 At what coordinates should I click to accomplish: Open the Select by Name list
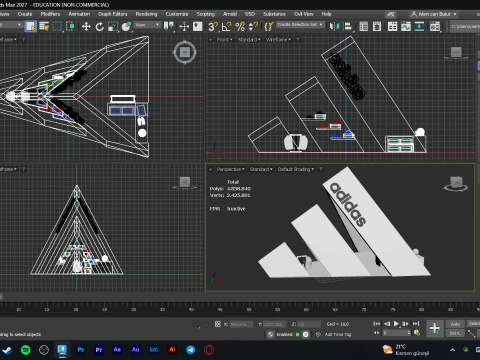[44, 26]
